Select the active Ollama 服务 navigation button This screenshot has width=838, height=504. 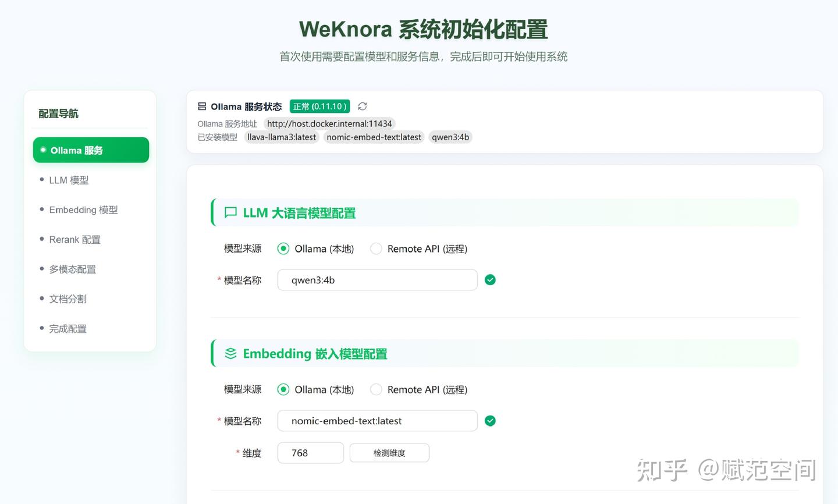point(91,150)
